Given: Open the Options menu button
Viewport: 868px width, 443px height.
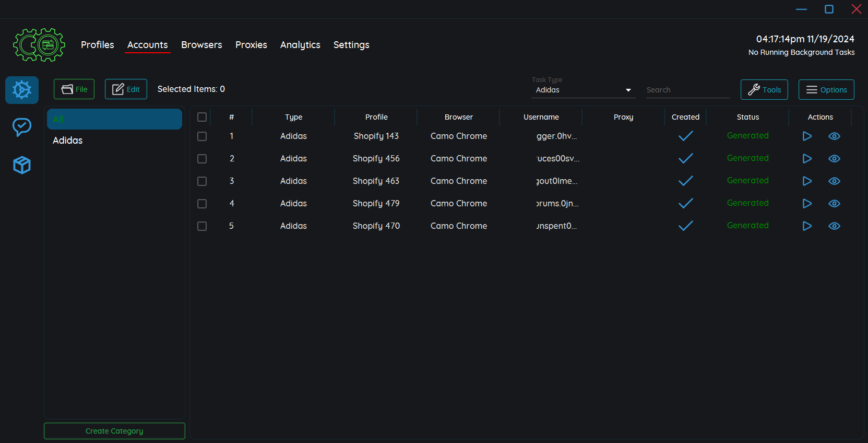Looking at the screenshot, I should pos(826,89).
